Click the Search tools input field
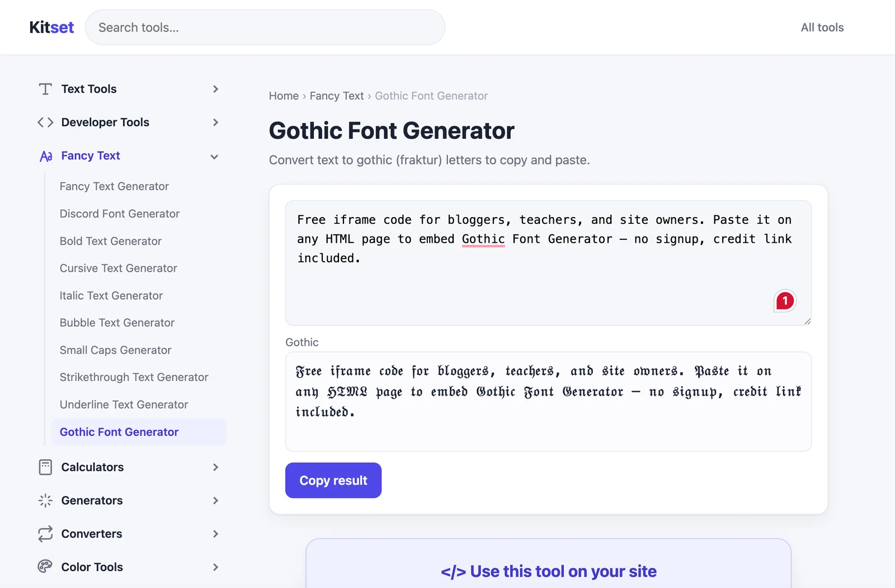 coord(265,27)
